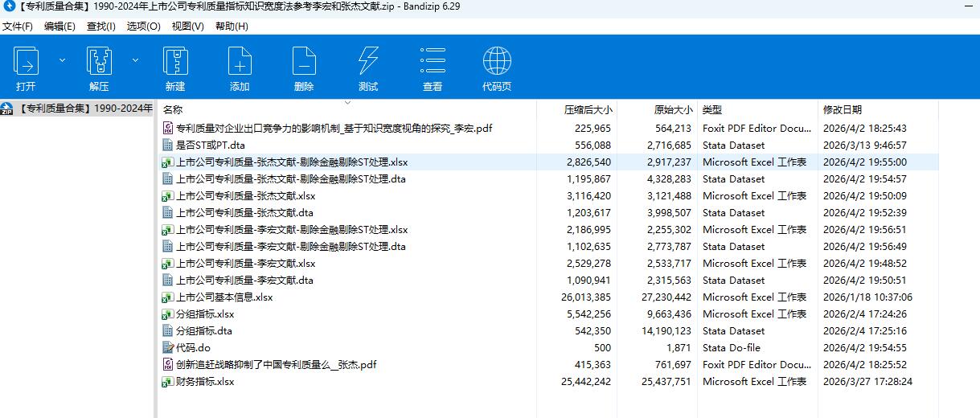Screen dimensions: 980x418
Task: Click the sort arrow above the 名称 column
Action: click(x=348, y=102)
